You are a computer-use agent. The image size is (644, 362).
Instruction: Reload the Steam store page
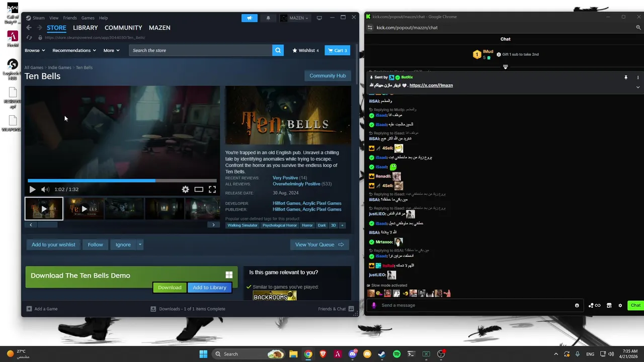click(x=29, y=38)
